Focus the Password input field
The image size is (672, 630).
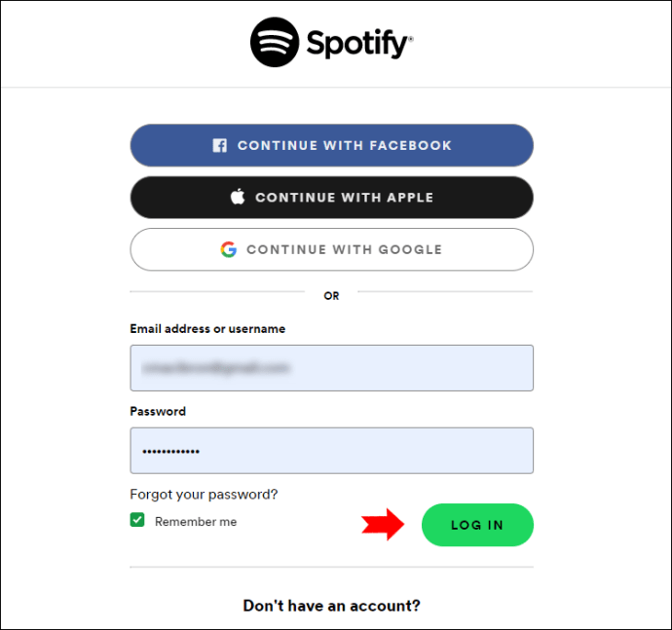pyautogui.click(x=332, y=451)
